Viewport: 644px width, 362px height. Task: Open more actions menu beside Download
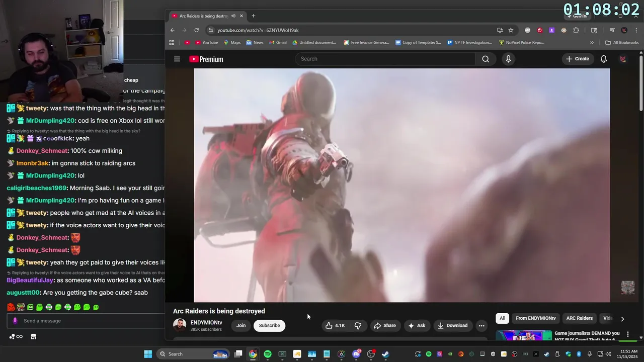481,326
